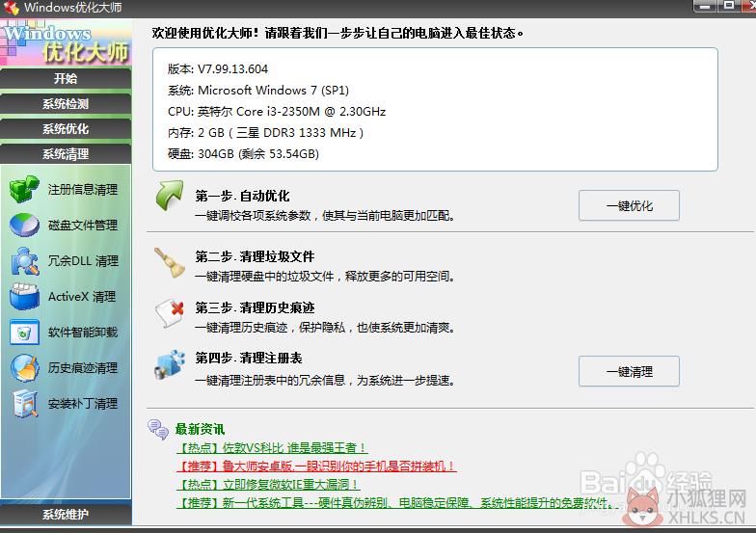Select the ActiveX 清理 label
The height and width of the screenshot is (533, 756).
click(82, 297)
